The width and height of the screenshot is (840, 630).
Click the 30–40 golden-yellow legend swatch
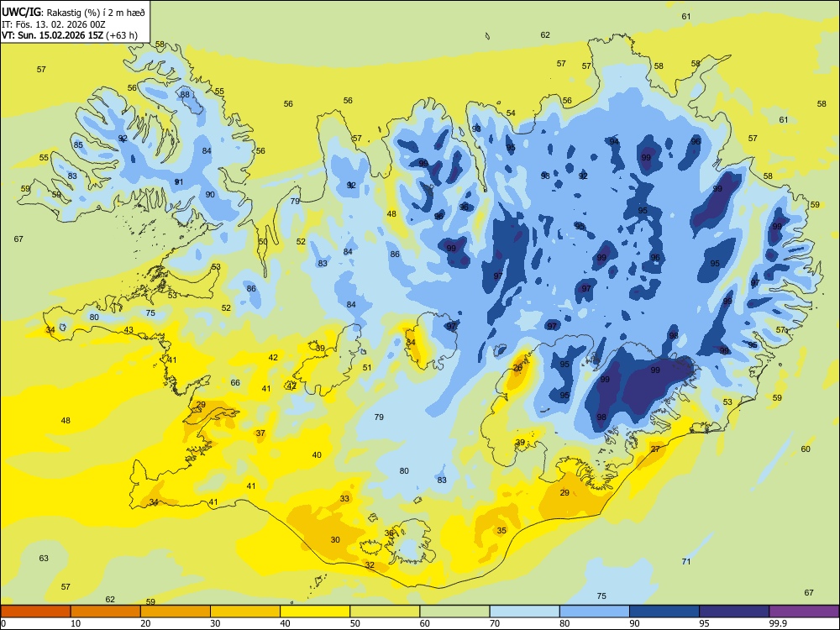[x=245, y=612]
